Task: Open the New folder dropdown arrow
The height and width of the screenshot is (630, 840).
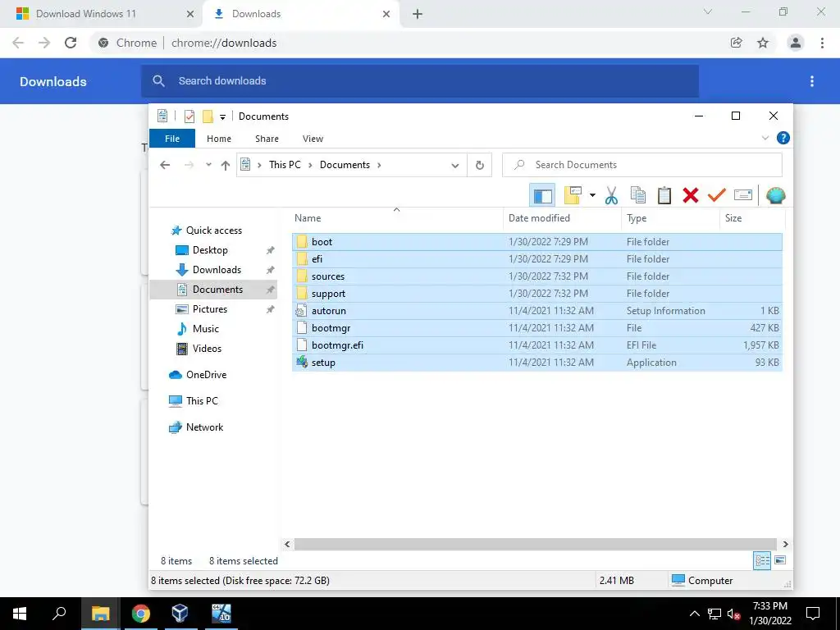Action: click(592, 195)
